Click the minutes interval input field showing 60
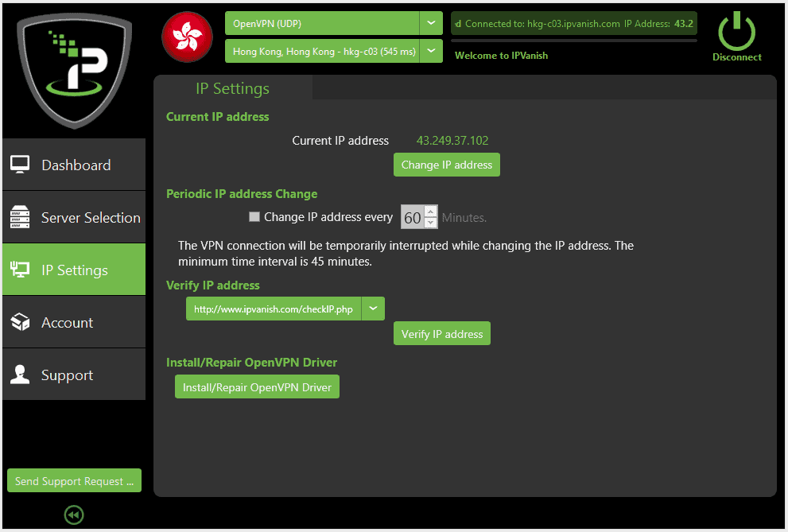 click(x=413, y=217)
